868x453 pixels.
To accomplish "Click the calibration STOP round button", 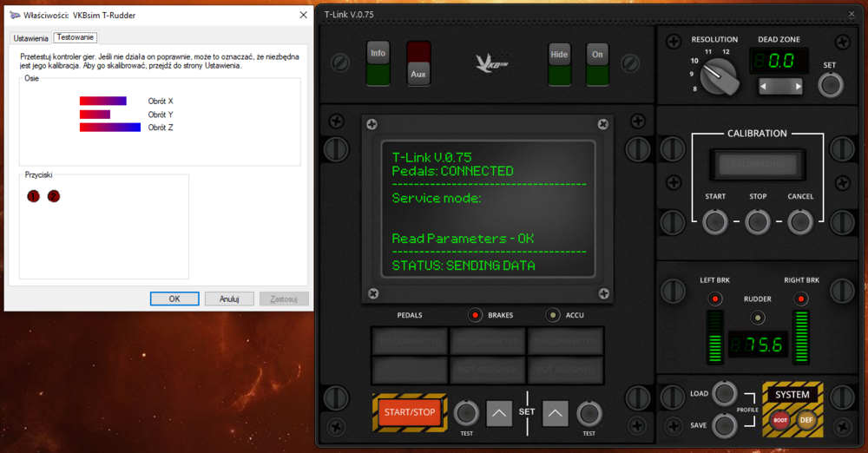I will tap(757, 222).
